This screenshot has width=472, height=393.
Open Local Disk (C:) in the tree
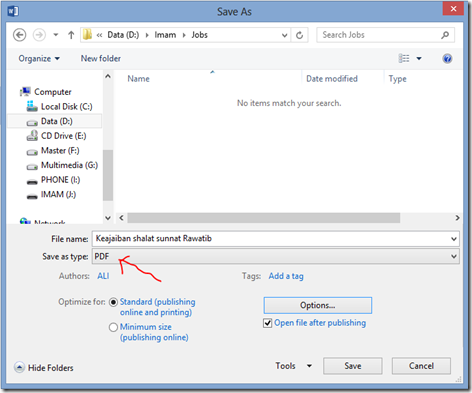tap(66, 106)
